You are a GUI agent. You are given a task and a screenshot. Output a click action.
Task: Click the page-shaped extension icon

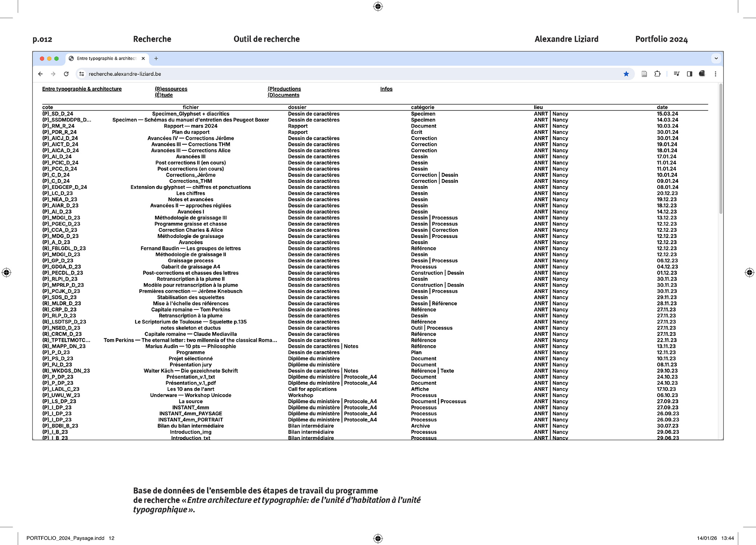pyautogui.click(x=644, y=74)
